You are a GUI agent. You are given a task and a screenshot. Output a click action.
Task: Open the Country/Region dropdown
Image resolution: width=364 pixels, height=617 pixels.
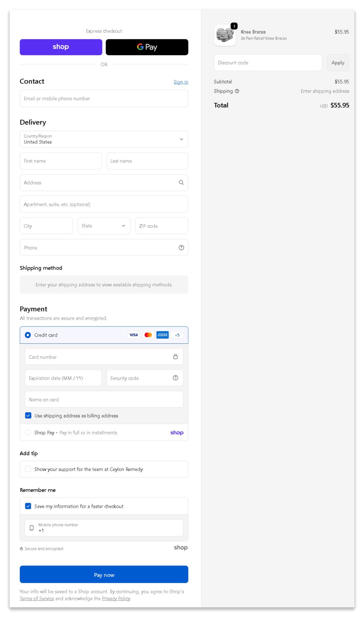tap(104, 139)
